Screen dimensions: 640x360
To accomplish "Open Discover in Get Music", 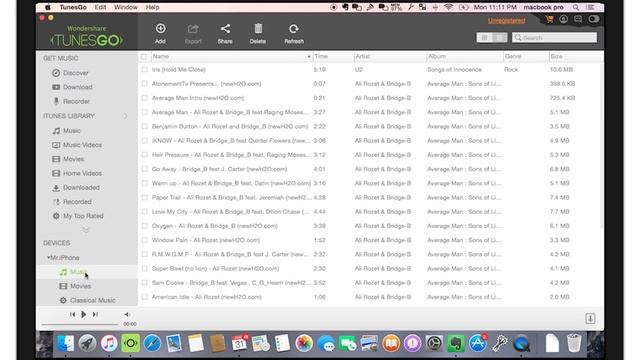I will click(x=70, y=73).
